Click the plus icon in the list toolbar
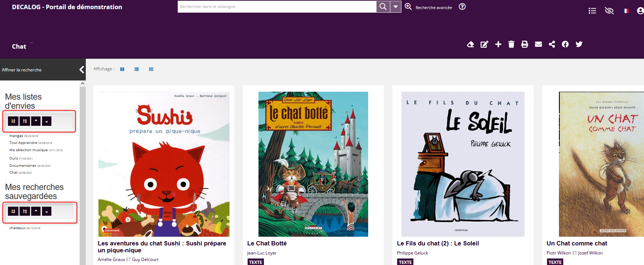 pos(498,44)
